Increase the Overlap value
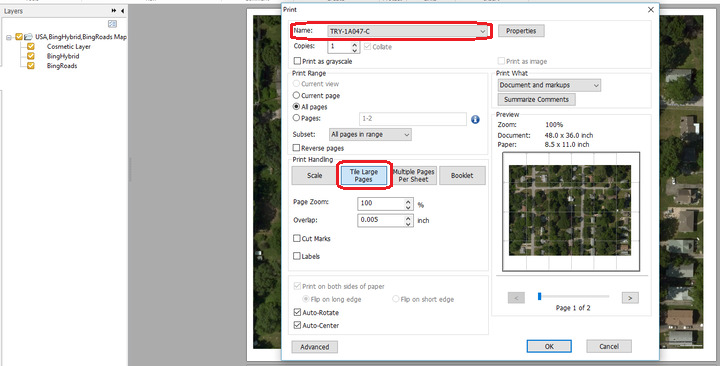The height and width of the screenshot is (366, 720). tap(409, 217)
